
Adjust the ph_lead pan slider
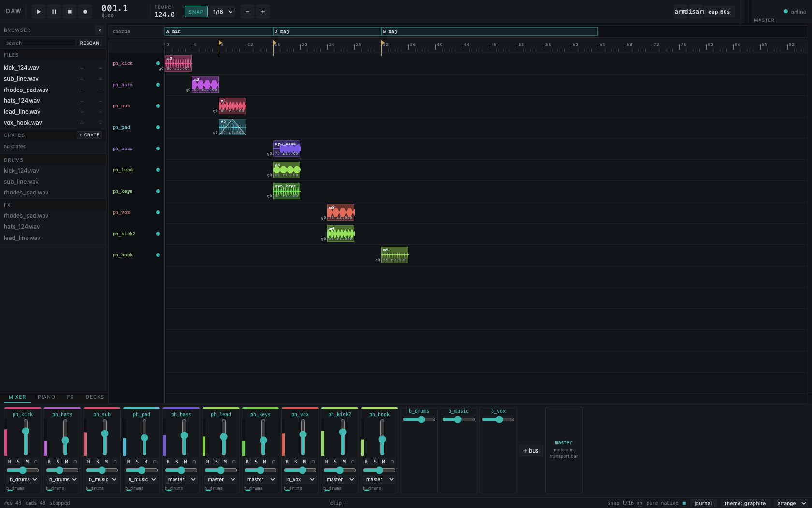click(x=221, y=470)
